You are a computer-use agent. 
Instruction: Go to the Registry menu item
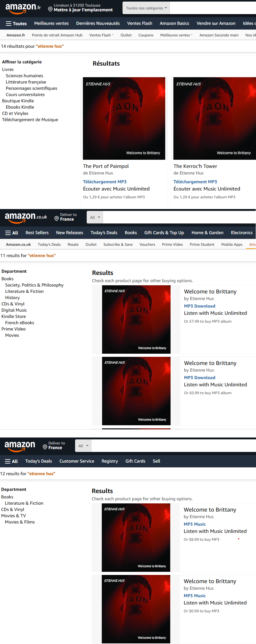(x=110, y=461)
